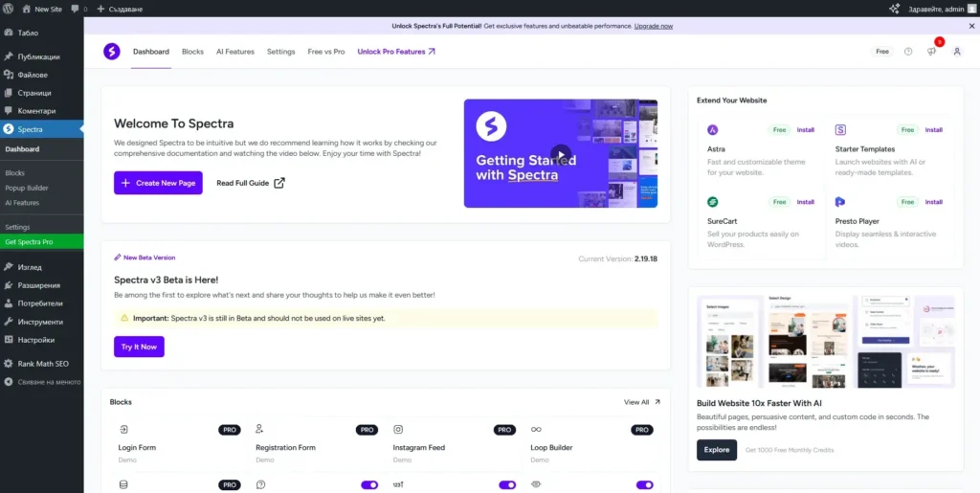
Task: Open the What's New megaphone icon
Action: click(x=931, y=52)
